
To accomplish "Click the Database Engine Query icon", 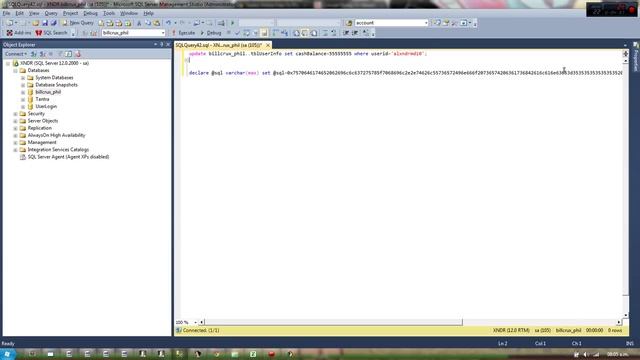I will coord(101,23).
